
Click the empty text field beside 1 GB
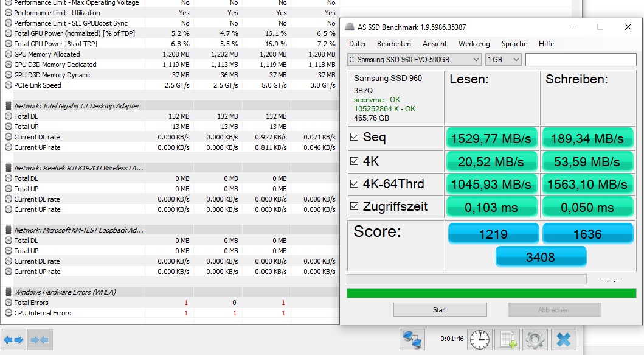pos(581,60)
